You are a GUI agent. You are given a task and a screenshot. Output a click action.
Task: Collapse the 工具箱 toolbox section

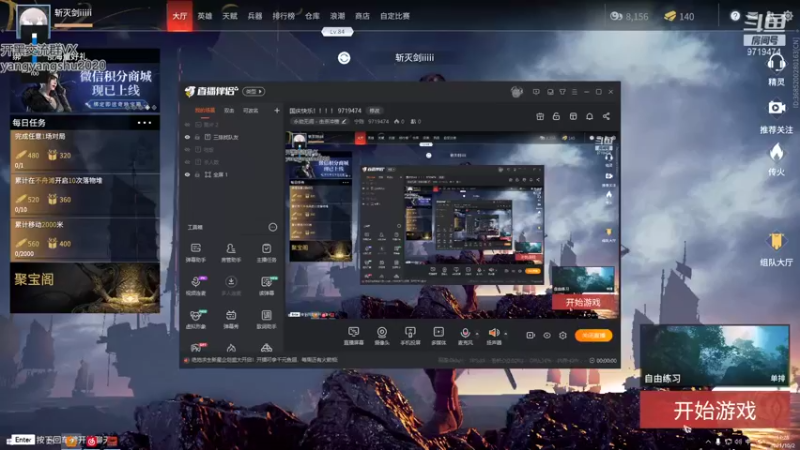272,227
